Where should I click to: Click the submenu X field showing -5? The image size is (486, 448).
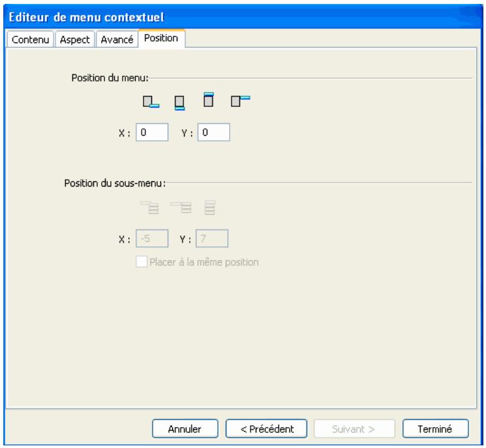click(x=152, y=239)
